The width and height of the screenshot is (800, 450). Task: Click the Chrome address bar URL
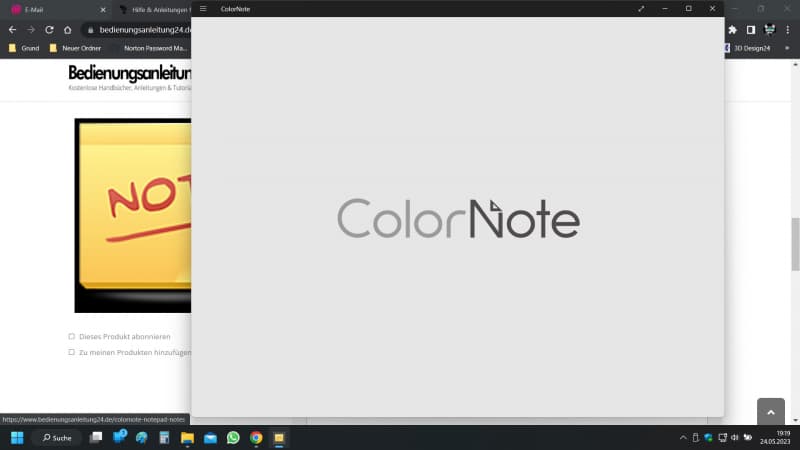[145, 30]
